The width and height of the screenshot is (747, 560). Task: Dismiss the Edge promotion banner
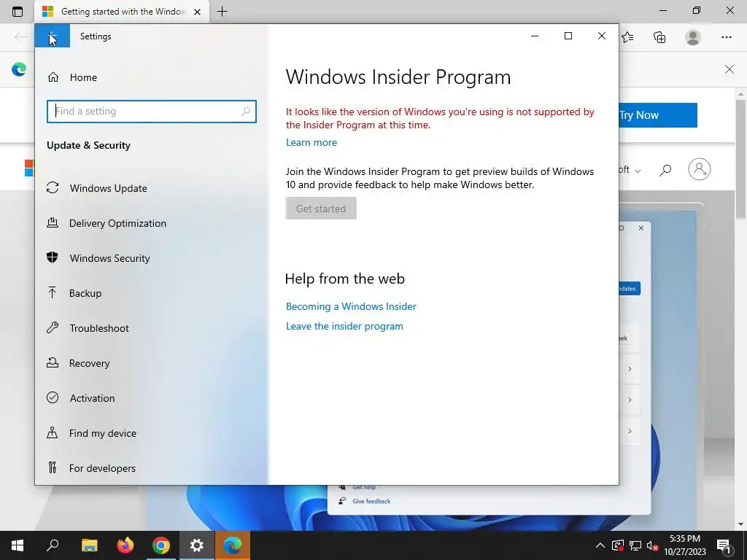coord(729,69)
